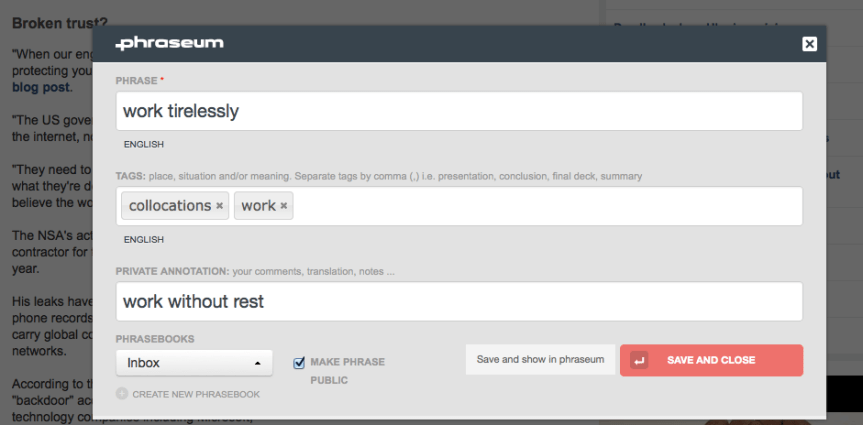Delete the "work" tag using its x
Viewport: 863px width, 425px height.
tap(284, 206)
